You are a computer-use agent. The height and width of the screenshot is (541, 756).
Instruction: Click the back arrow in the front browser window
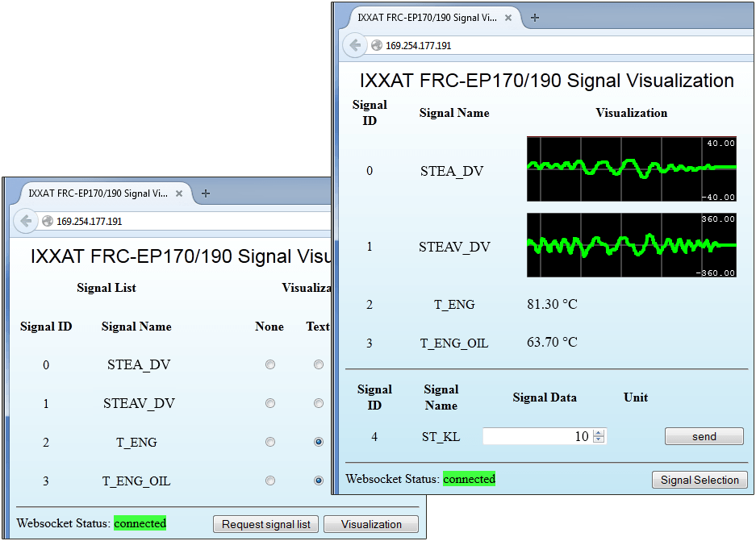coord(355,45)
